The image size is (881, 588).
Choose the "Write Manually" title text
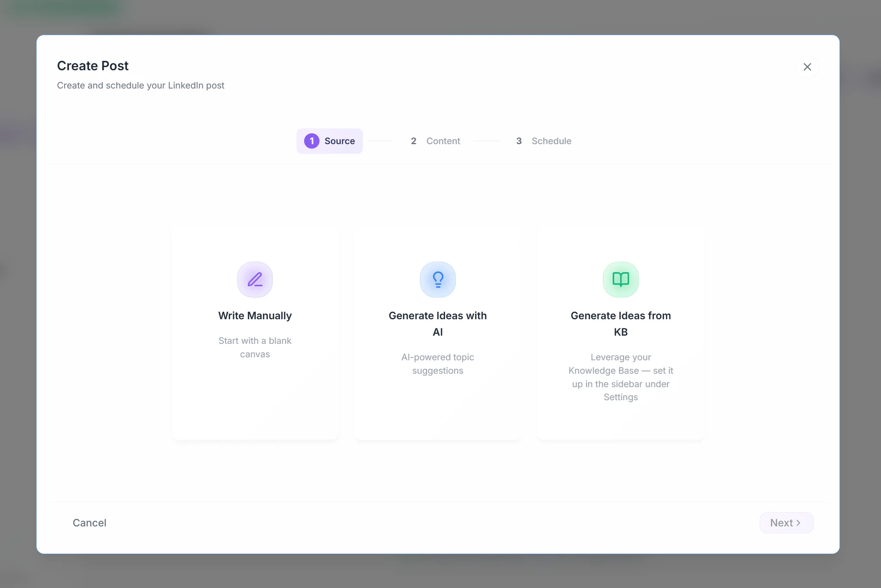pos(255,315)
